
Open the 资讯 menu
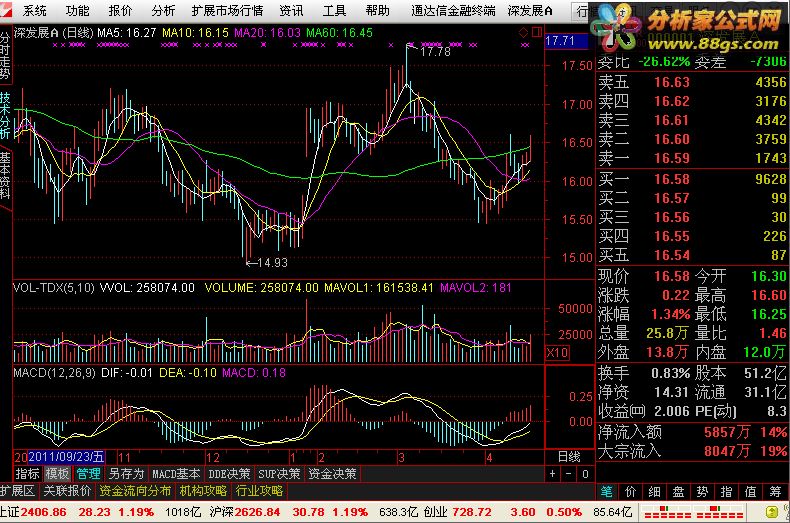291,10
